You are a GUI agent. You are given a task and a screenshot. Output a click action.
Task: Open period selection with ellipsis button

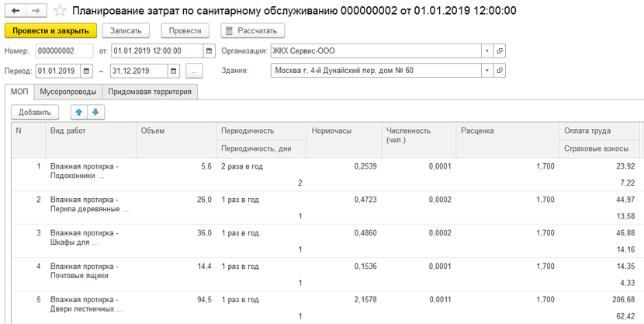pyautogui.click(x=194, y=71)
